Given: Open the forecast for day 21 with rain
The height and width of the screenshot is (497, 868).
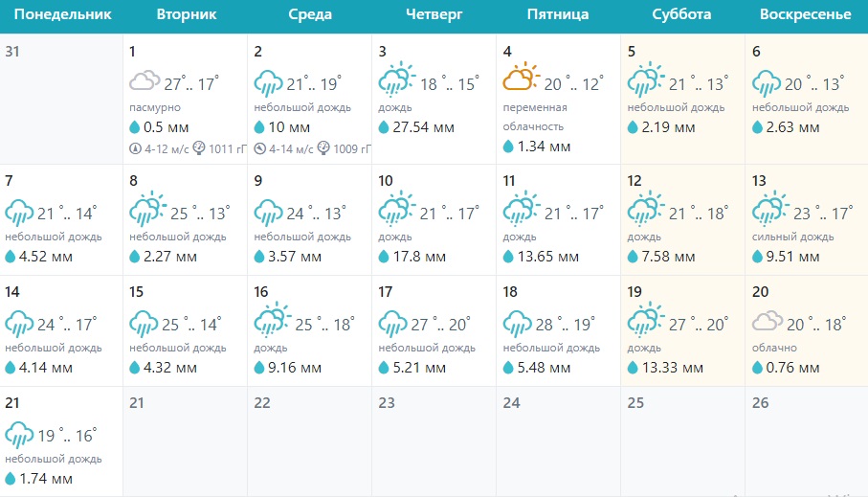Looking at the screenshot, I should 63,441.
